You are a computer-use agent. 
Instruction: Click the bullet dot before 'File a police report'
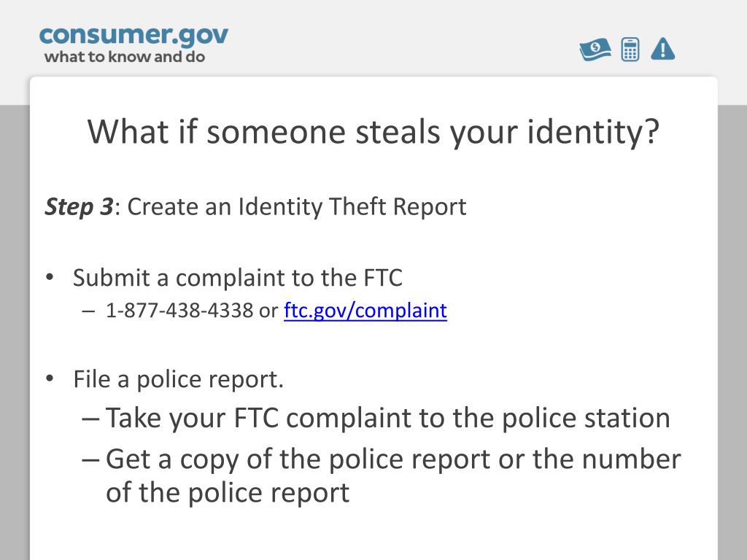pyautogui.click(x=50, y=379)
